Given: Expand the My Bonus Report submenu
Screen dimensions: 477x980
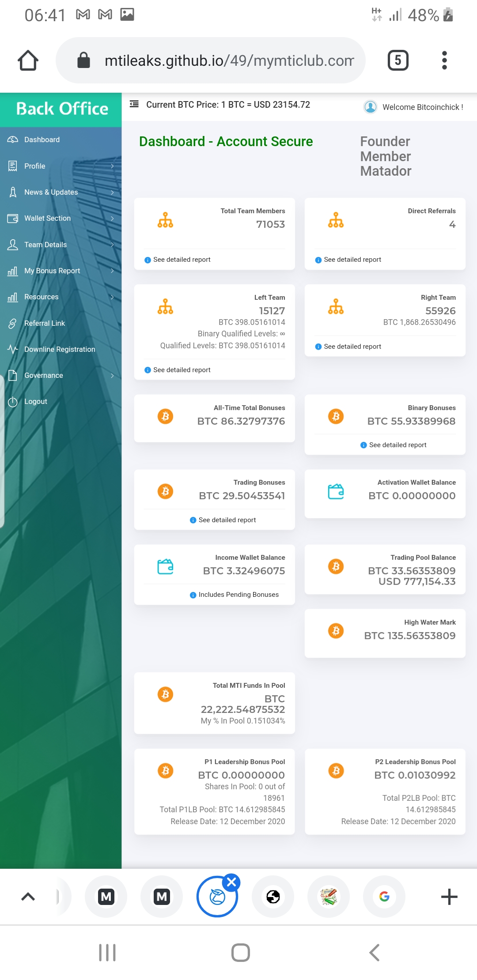Looking at the screenshot, I should 112,271.
